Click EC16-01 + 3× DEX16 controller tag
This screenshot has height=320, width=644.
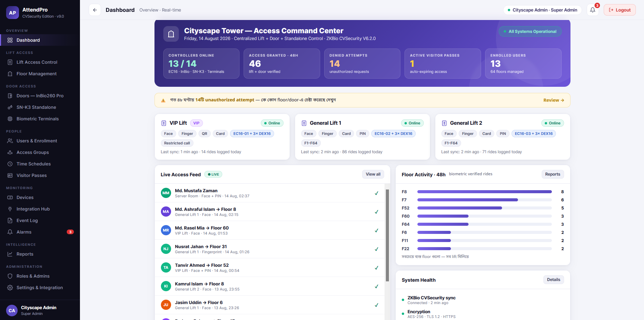(x=252, y=134)
